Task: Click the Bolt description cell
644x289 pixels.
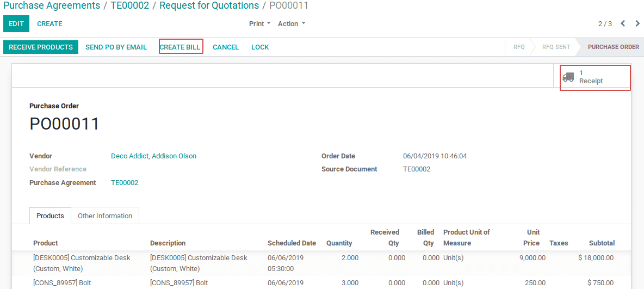Action: (179, 283)
